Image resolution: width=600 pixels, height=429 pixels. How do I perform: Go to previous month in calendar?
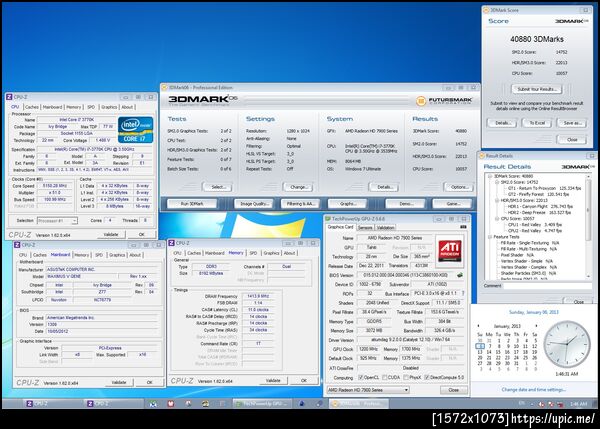(478, 326)
